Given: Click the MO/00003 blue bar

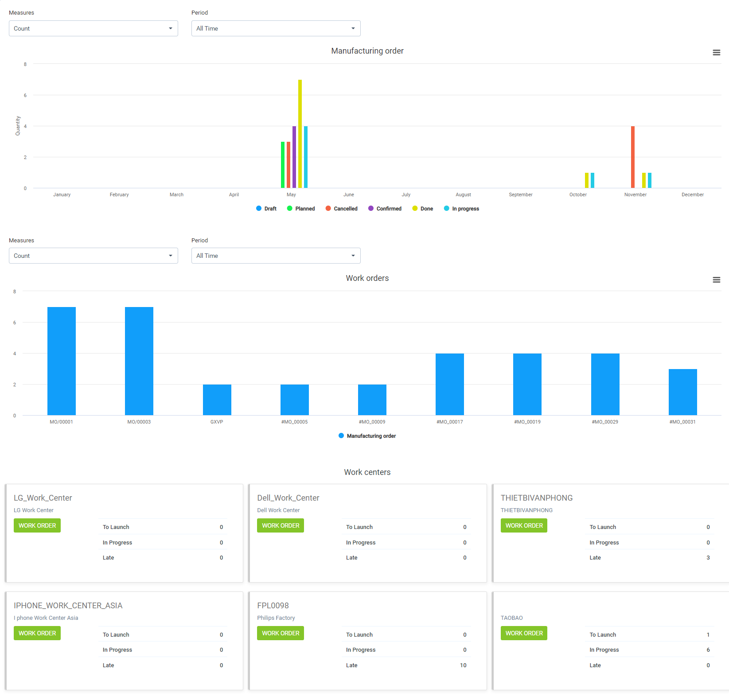Looking at the screenshot, I should 139,361.
